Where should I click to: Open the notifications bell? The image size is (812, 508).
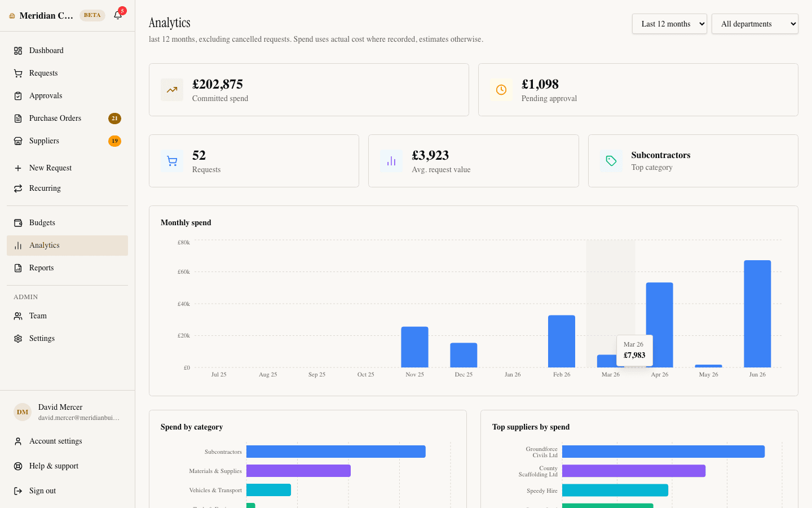[x=118, y=15]
